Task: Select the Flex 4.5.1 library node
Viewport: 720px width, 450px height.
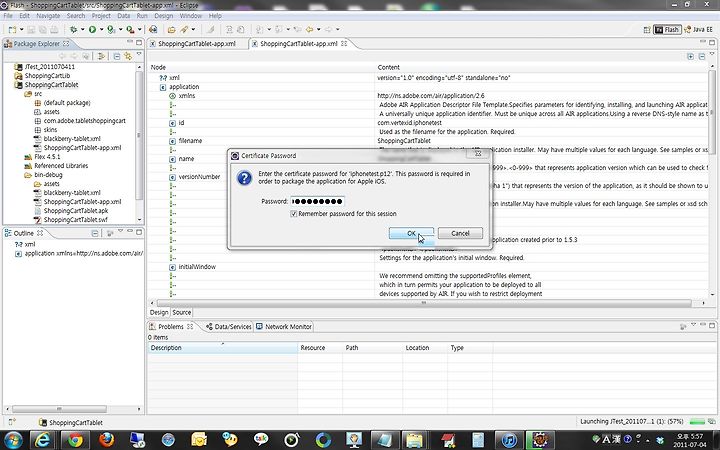Action: coord(47,157)
